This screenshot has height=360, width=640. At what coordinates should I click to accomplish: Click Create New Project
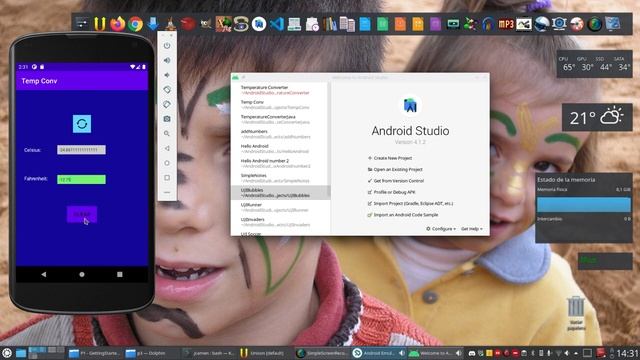(x=390, y=158)
